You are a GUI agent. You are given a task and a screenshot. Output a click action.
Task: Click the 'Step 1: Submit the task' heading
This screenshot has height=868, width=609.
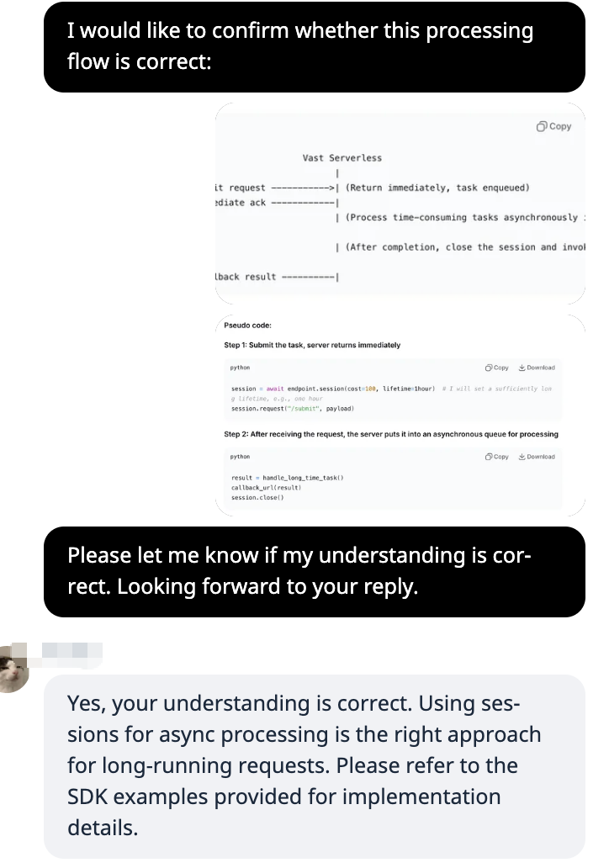312,345
